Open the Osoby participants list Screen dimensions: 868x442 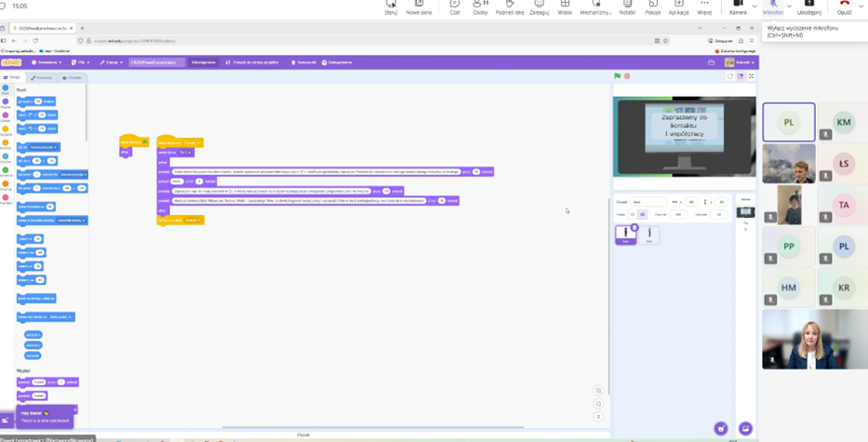pyautogui.click(x=480, y=6)
